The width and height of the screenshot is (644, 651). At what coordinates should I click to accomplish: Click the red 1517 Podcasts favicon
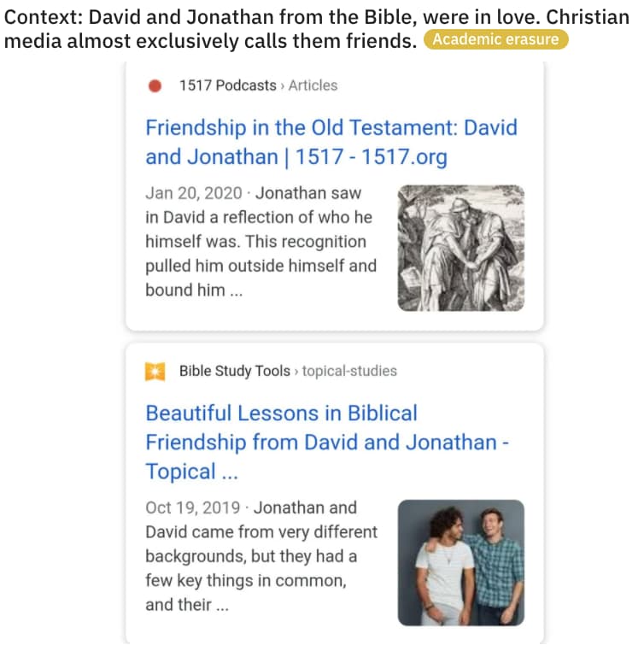(155, 85)
